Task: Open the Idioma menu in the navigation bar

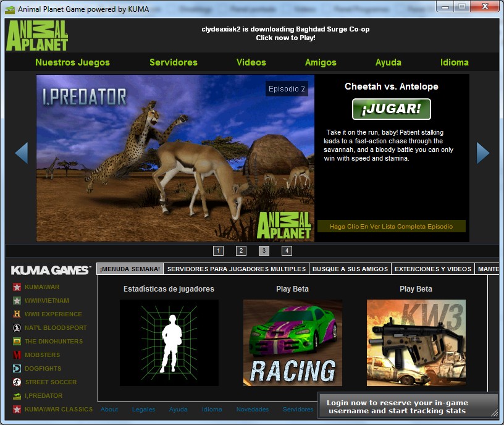Action: coord(454,62)
